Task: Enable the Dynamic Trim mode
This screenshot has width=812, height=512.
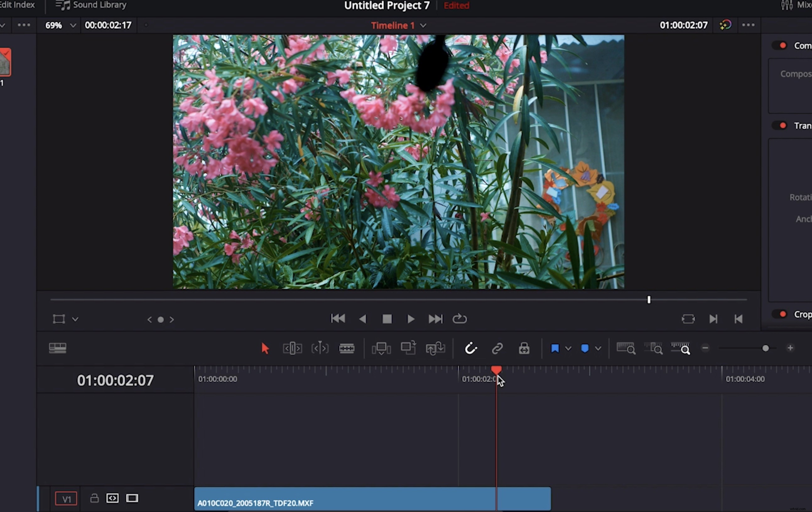Action: coord(320,348)
